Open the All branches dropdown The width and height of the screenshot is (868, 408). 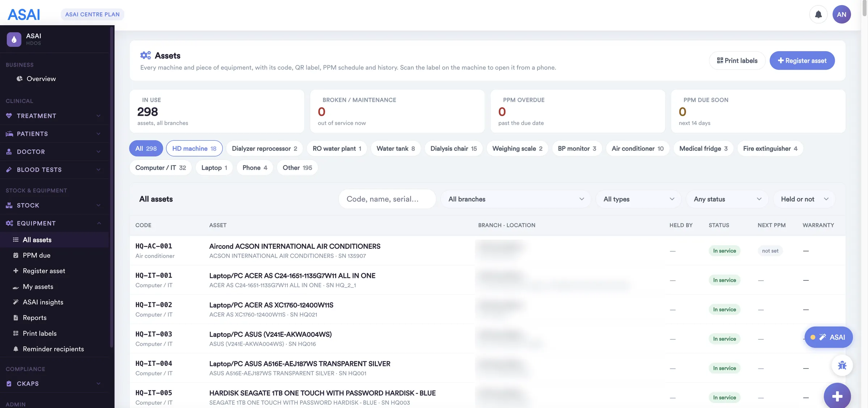coord(516,199)
